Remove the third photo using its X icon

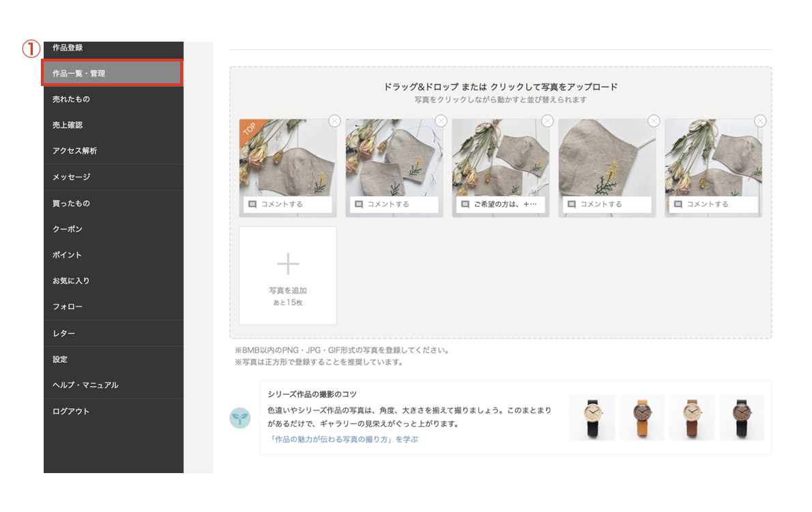546,121
